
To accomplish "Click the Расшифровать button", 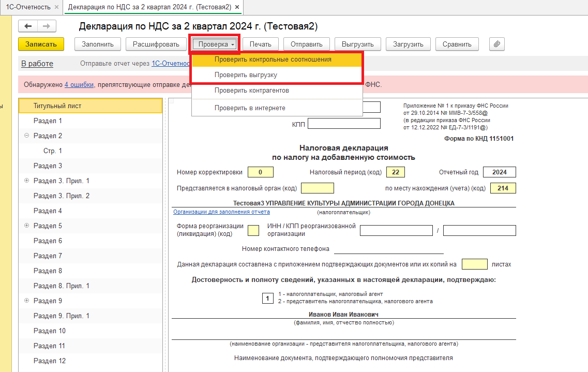I will [156, 44].
